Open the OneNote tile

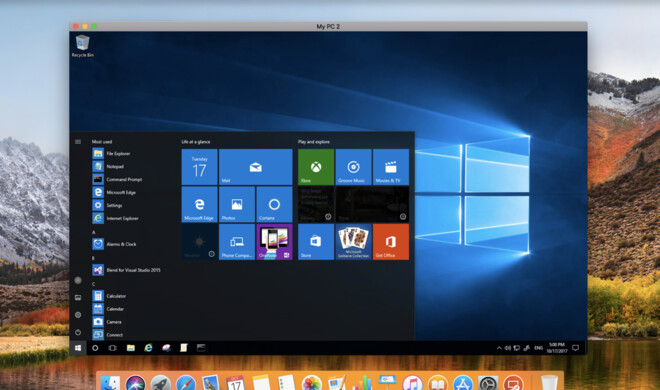[x=274, y=242]
